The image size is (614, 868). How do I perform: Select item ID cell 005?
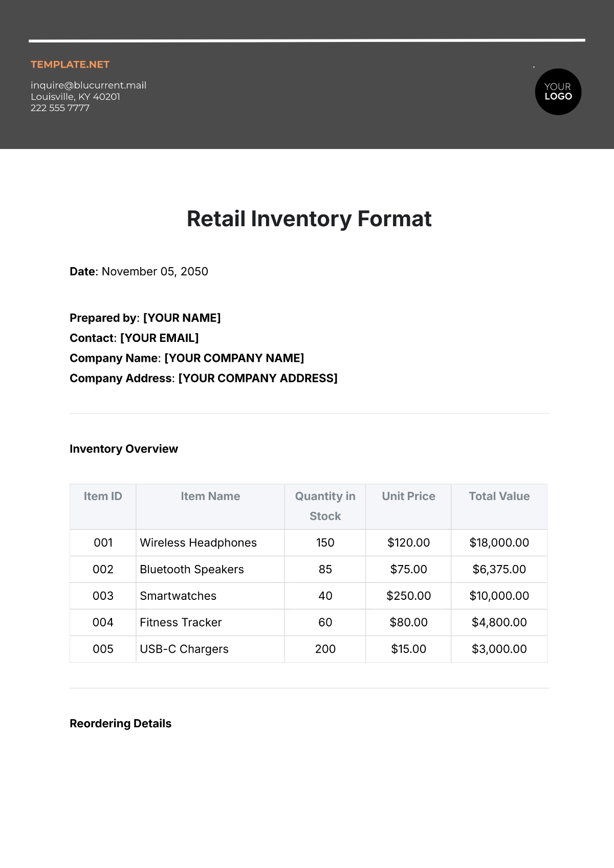click(103, 649)
